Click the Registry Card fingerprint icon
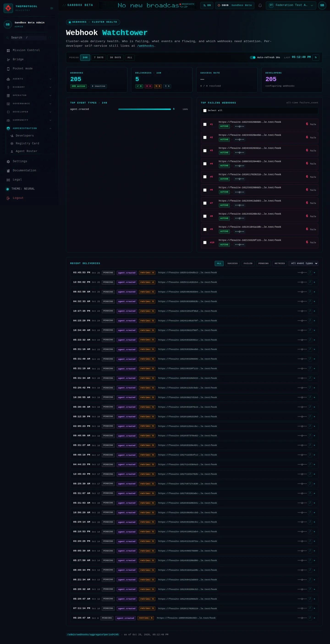The width and height of the screenshot is (330, 644). click(x=12, y=144)
